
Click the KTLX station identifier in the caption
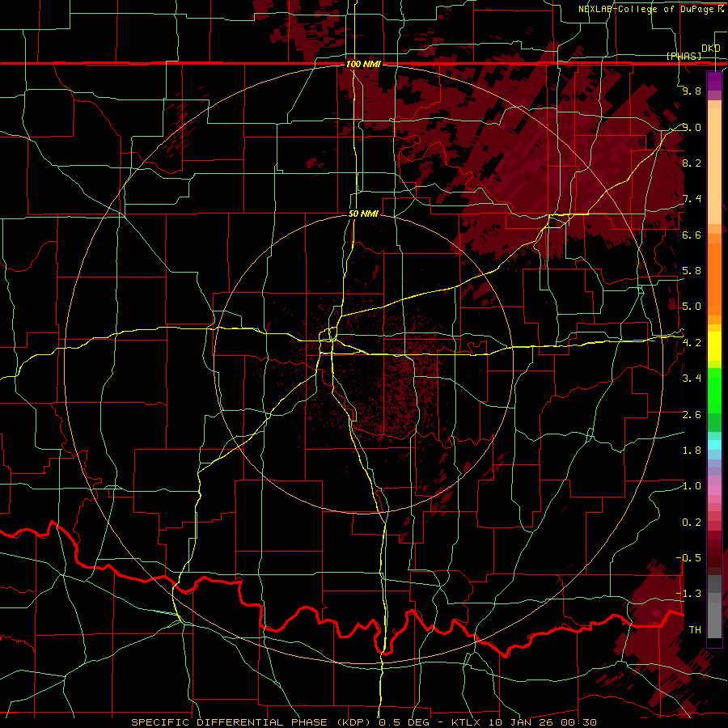coord(466,722)
